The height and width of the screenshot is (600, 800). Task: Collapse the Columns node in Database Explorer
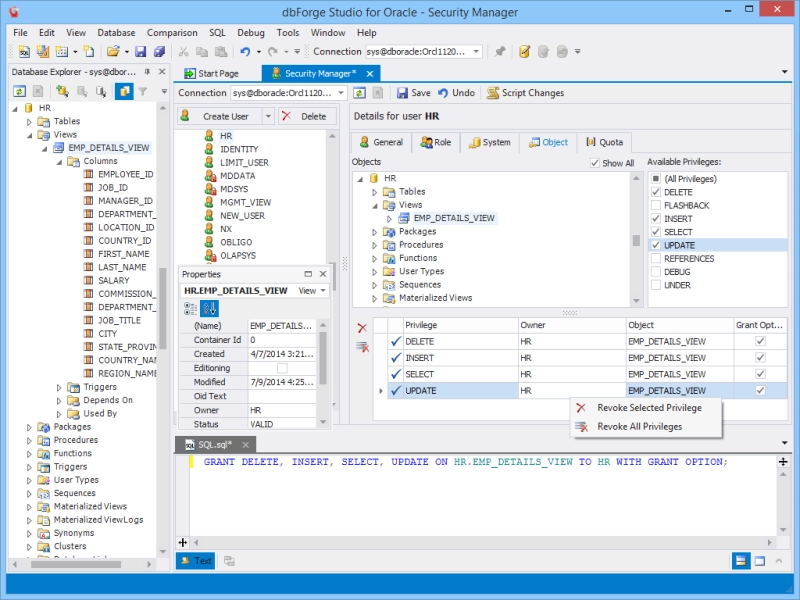click(x=59, y=161)
